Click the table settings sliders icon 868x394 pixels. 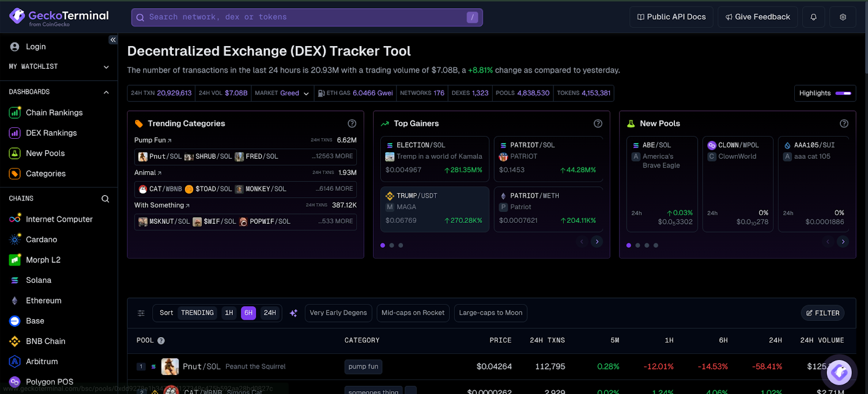141,313
